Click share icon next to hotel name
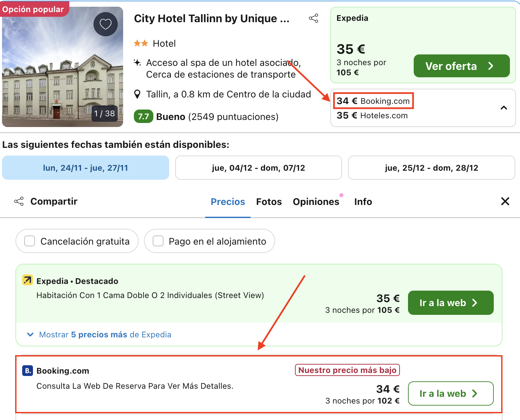The height and width of the screenshot is (420, 520). pos(313,18)
